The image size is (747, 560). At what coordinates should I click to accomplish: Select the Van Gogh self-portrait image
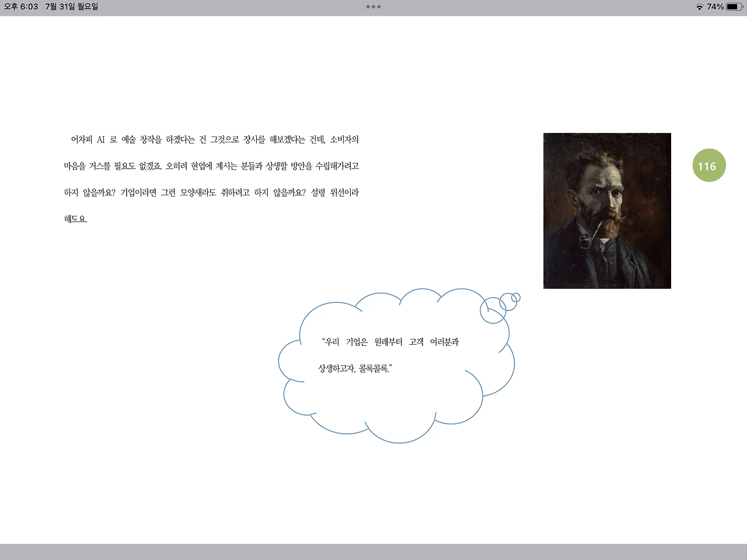pos(607,211)
